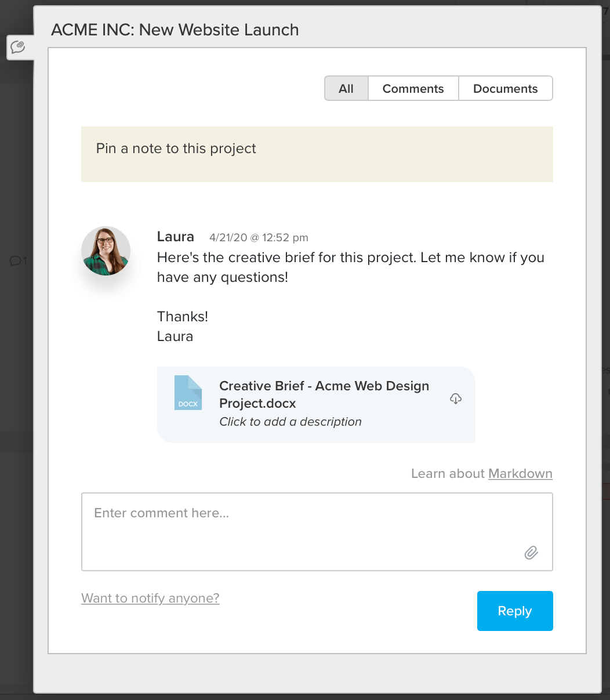Screen dimensions: 610x700
Task: Click the ACME INC: New Website Launch title
Action: point(175,30)
